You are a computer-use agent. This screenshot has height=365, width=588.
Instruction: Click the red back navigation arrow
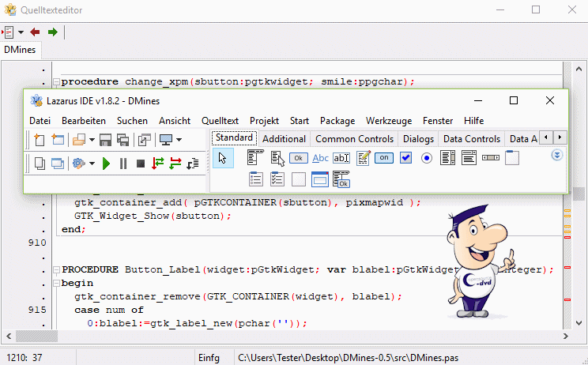coord(36,32)
